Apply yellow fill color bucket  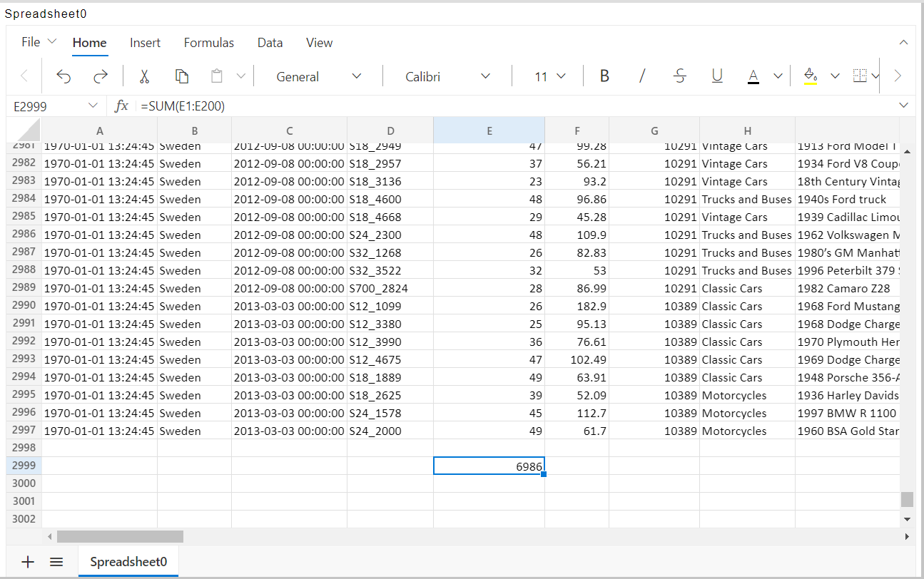tap(810, 76)
